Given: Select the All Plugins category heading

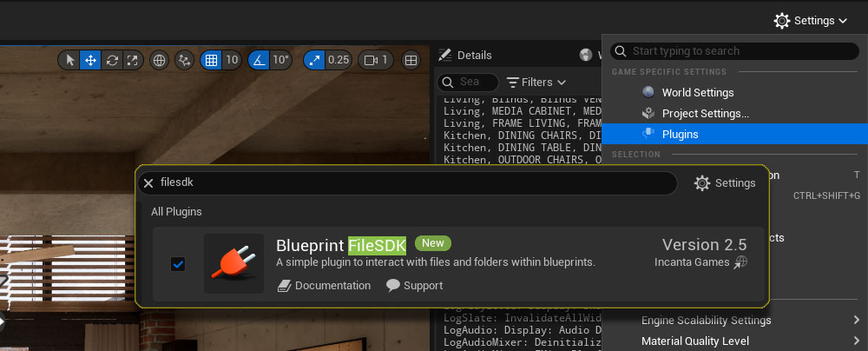Looking at the screenshot, I should (176, 212).
